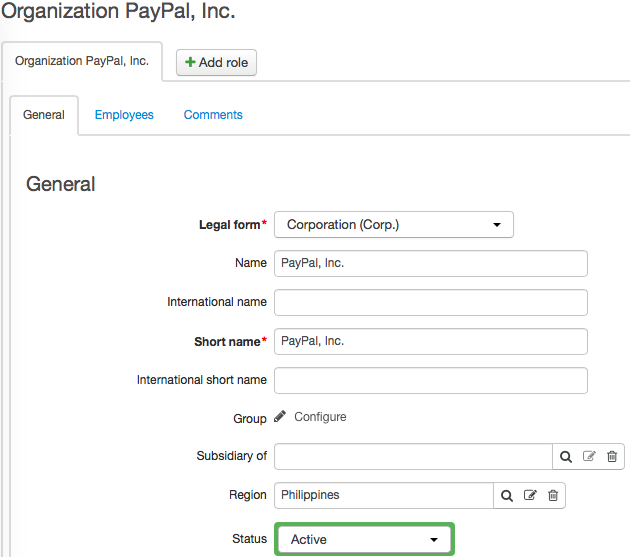Click the edit icon in Region field
Image resolution: width=630 pixels, height=557 pixels.
pyautogui.click(x=530, y=495)
